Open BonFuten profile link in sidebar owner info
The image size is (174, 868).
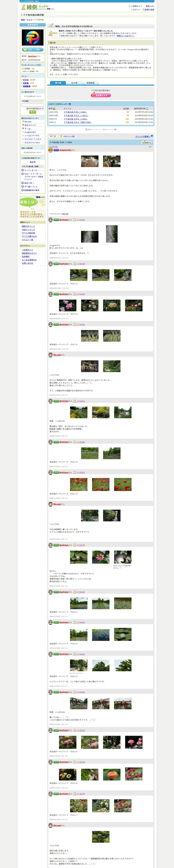[x=32, y=56]
